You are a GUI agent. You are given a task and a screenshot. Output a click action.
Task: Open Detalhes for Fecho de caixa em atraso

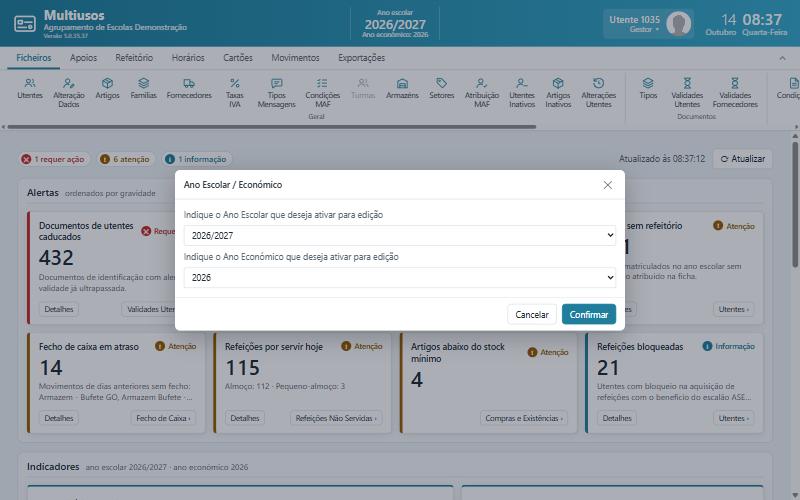(x=59, y=418)
